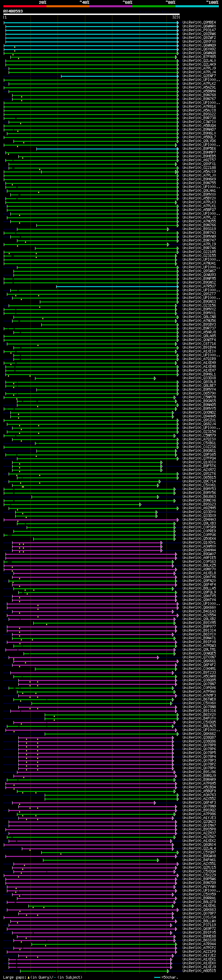
Task: Open hit UniRef100_Q6WNR0
Action: (x=199, y=26)
